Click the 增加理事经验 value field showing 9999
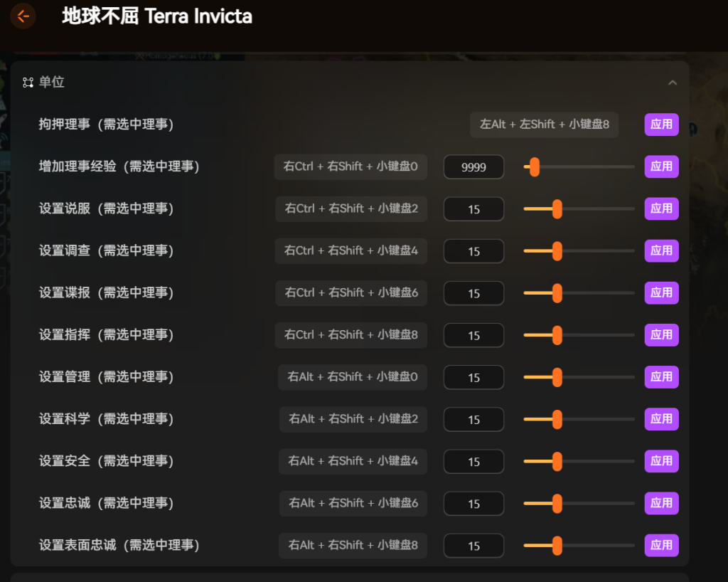728x582 pixels. pyautogui.click(x=473, y=167)
